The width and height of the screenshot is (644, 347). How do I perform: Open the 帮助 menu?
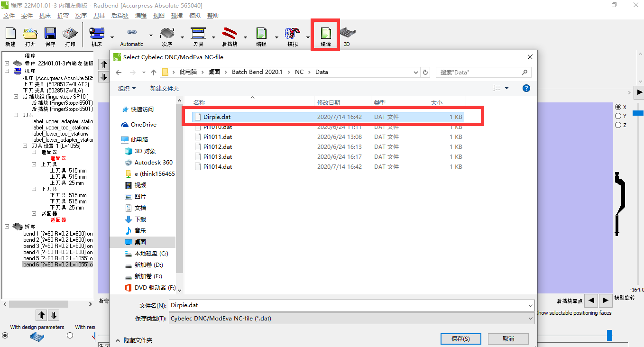(x=213, y=16)
